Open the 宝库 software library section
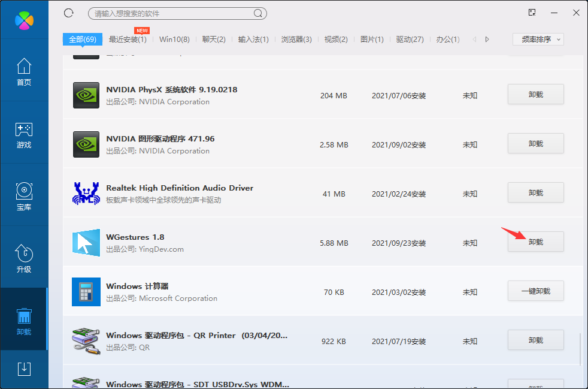This screenshot has width=588, height=389. click(24, 197)
